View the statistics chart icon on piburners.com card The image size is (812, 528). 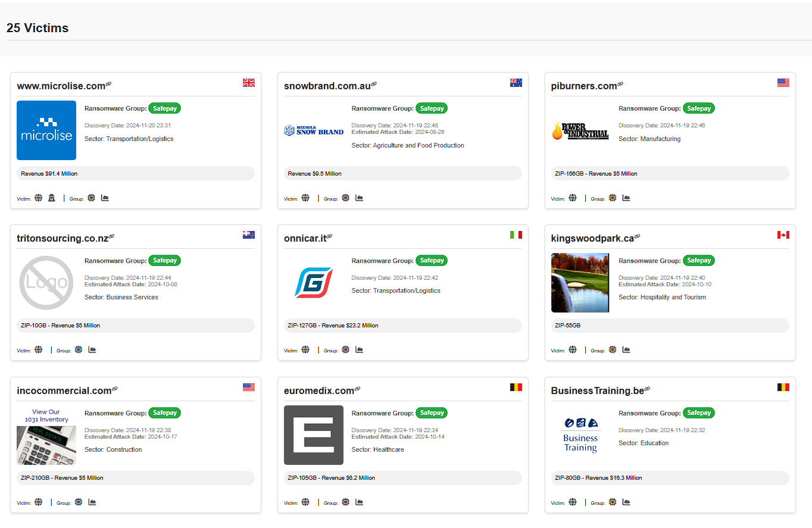627,198
